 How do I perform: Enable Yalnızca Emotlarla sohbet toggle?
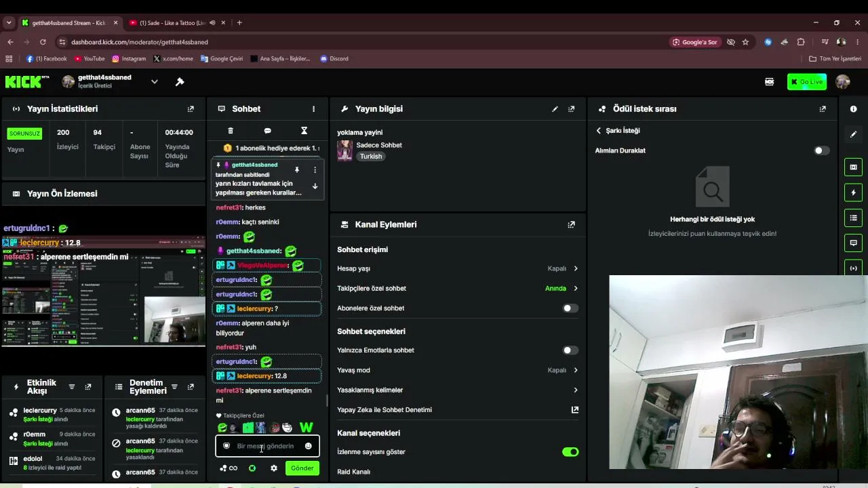pos(570,350)
